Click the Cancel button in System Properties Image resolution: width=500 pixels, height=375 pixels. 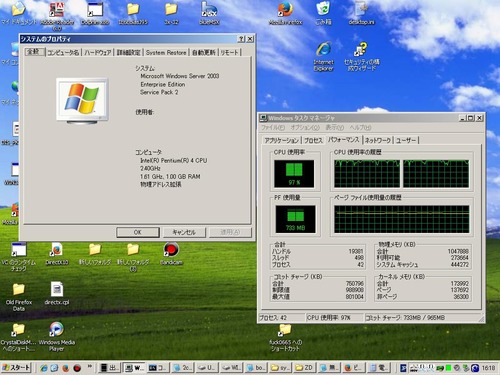click(x=184, y=232)
